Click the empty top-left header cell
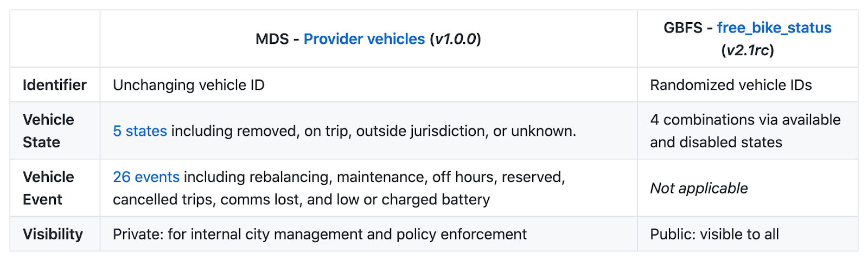This screenshot has width=868, height=260. coord(55,39)
